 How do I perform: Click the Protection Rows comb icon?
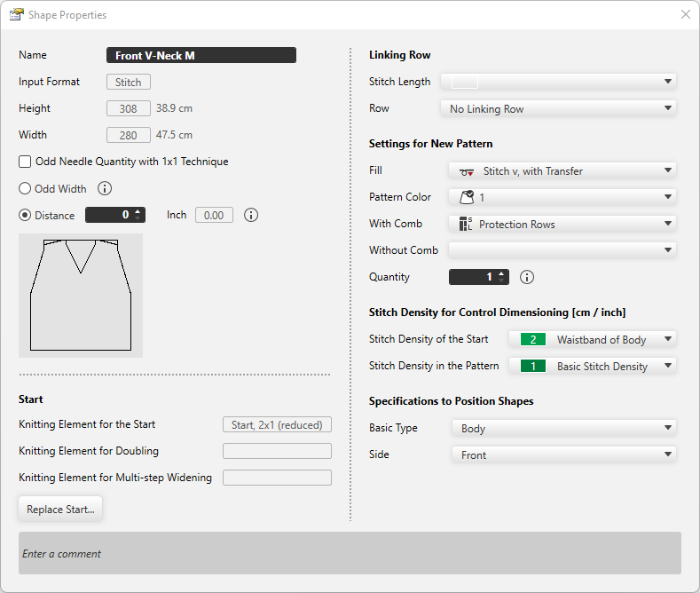point(467,224)
